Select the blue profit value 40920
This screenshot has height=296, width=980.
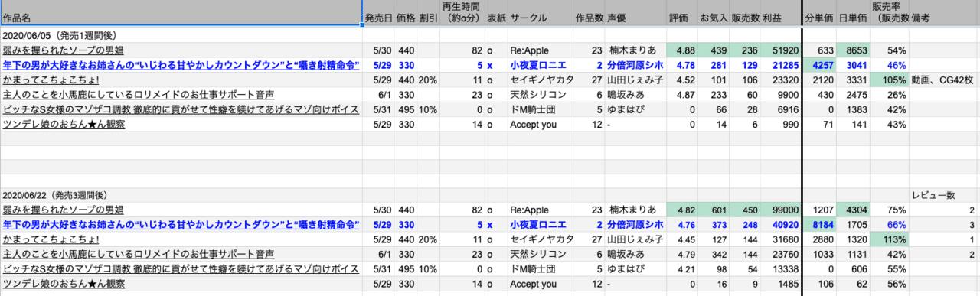[x=780, y=224]
